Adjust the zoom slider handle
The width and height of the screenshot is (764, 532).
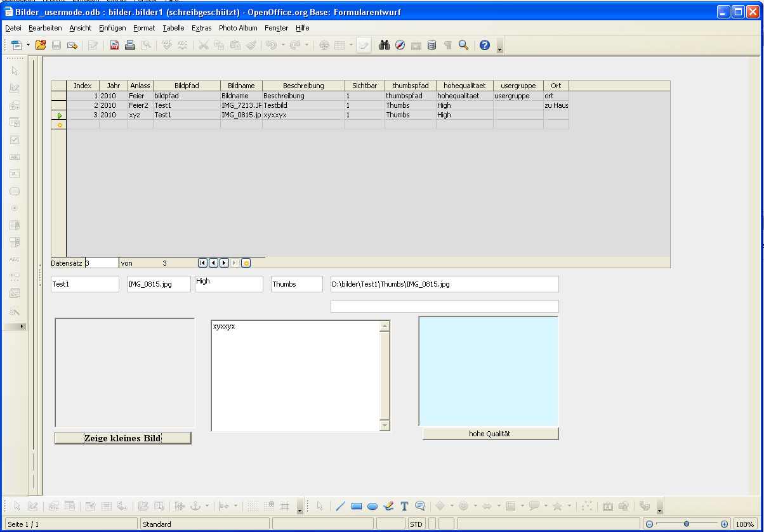pyautogui.click(x=687, y=524)
